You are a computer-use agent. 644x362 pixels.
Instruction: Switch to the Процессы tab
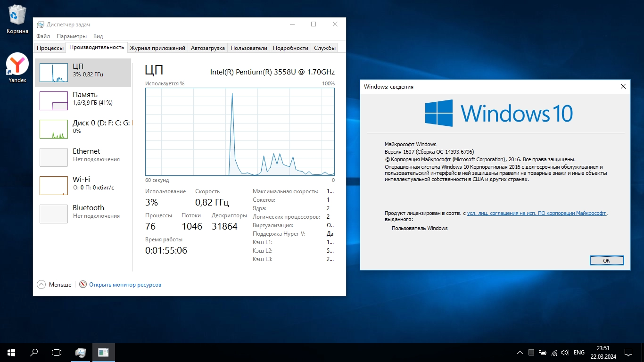click(x=50, y=48)
